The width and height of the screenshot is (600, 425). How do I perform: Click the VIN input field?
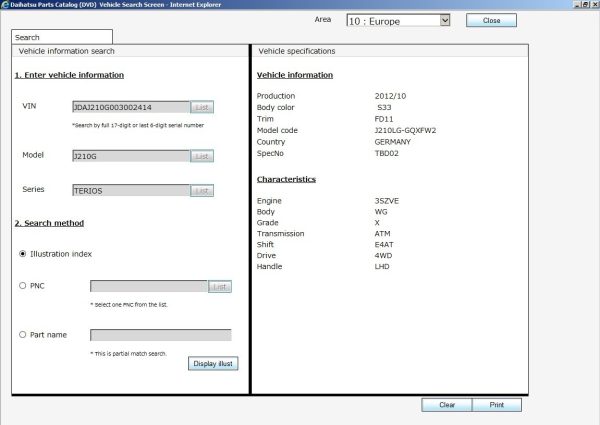click(x=131, y=107)
